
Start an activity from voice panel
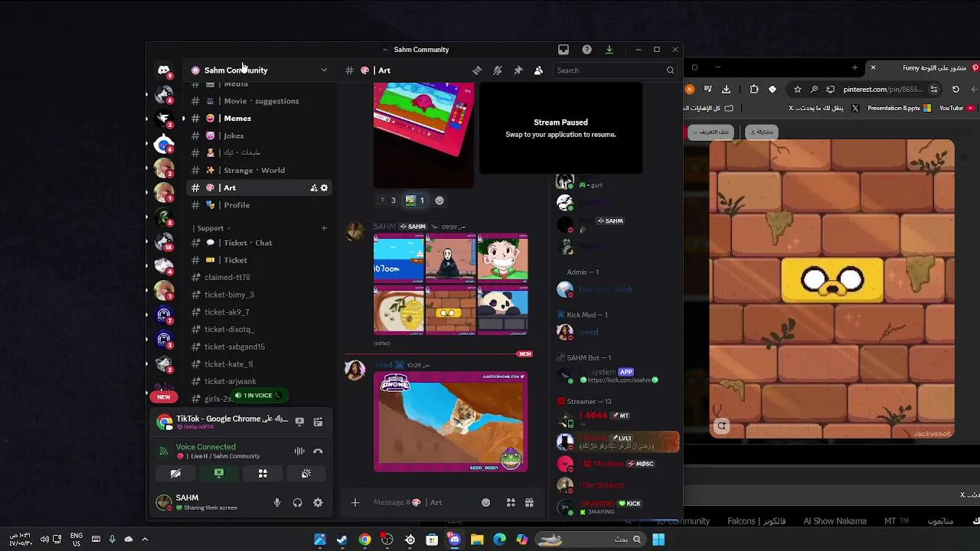click(x=263, y=474)
